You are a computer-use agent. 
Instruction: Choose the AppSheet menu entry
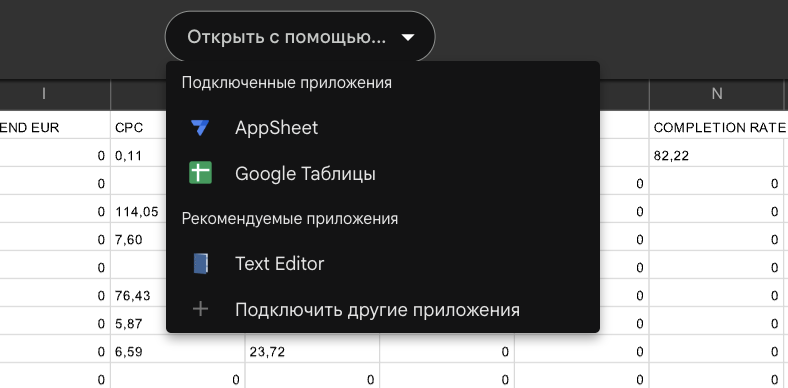pos(383,128)
